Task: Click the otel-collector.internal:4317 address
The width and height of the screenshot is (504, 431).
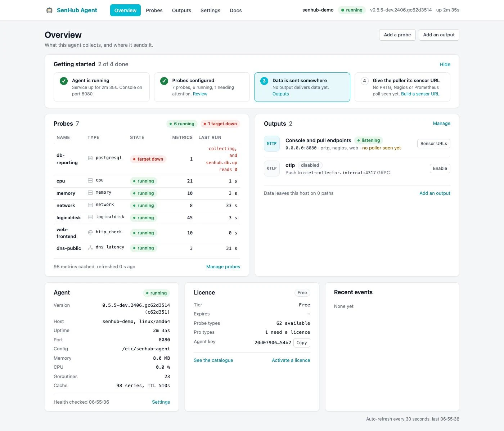Action: [x=339, y=173]
